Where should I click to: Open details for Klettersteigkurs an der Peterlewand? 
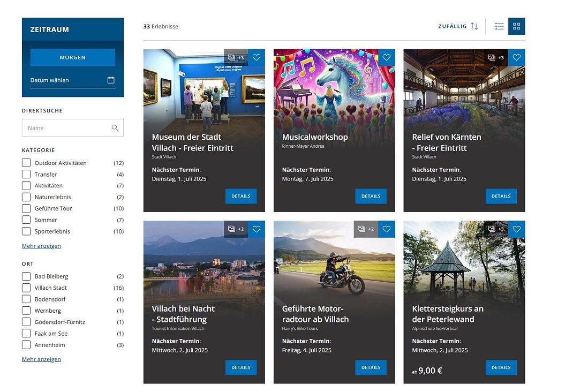[501, 367]
